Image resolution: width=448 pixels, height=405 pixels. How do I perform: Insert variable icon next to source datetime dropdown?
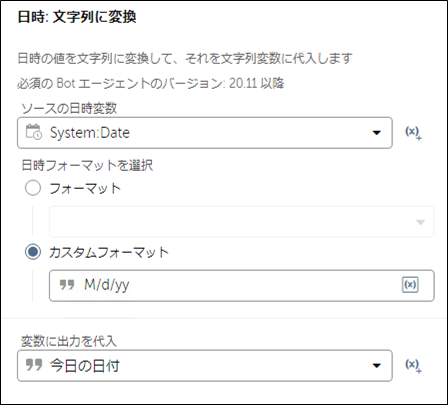tap(413, 133)
